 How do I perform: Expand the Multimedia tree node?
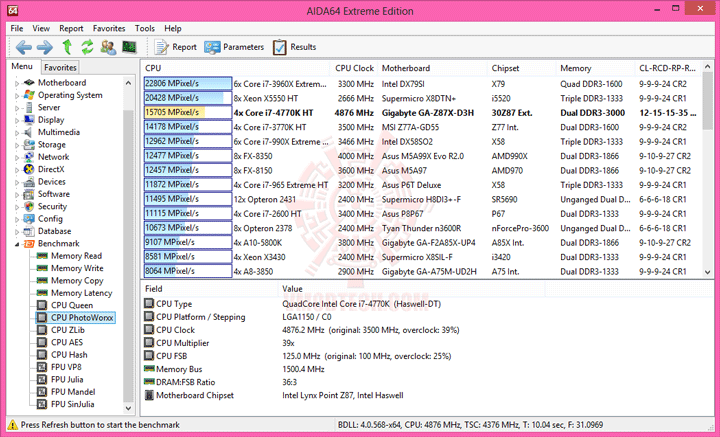[17, 133]
